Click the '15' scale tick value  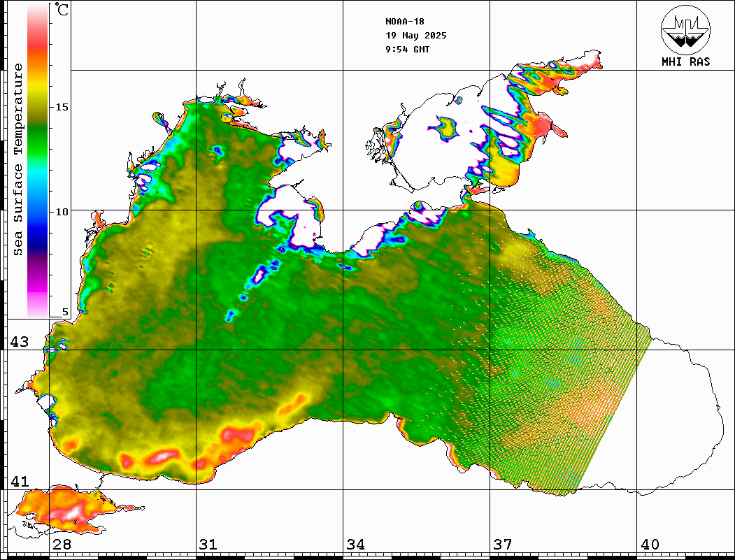(x=62, y=107)
